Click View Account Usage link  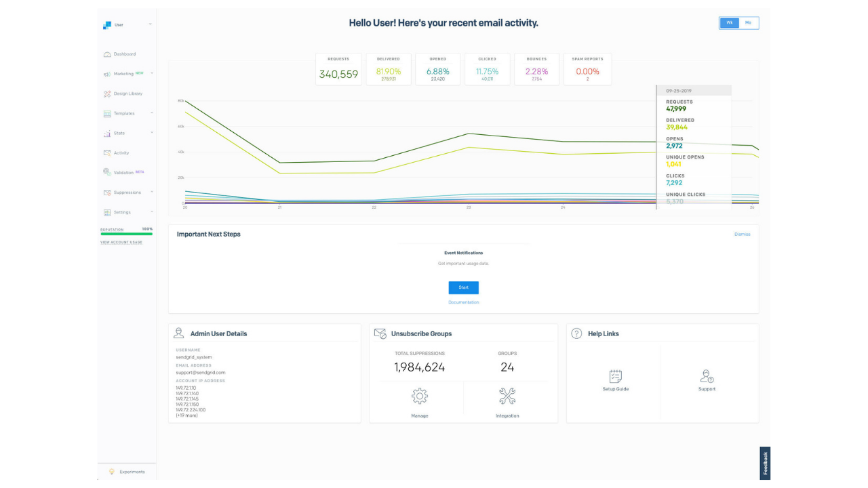click(121, 242)
